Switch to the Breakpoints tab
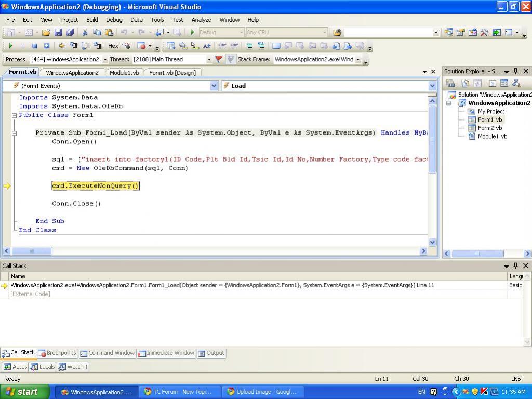Screen dimensions: 532x399 tap(57, 353)
